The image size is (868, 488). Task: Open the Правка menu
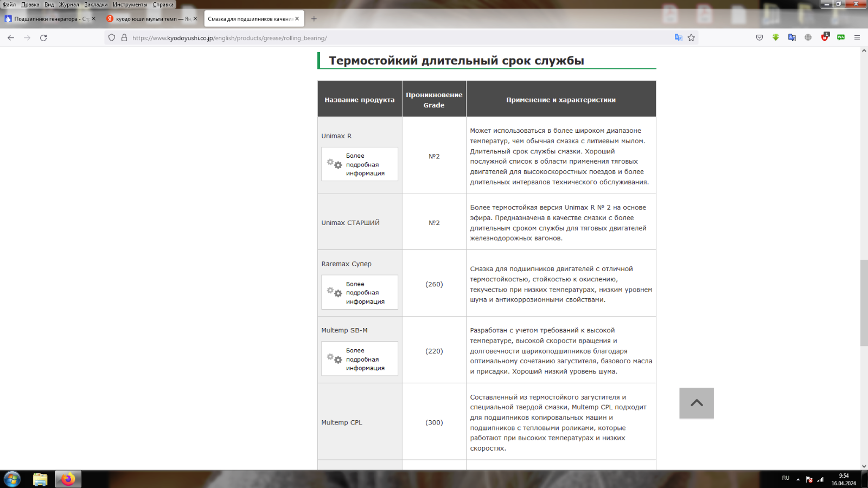click(x=30, y=4)
